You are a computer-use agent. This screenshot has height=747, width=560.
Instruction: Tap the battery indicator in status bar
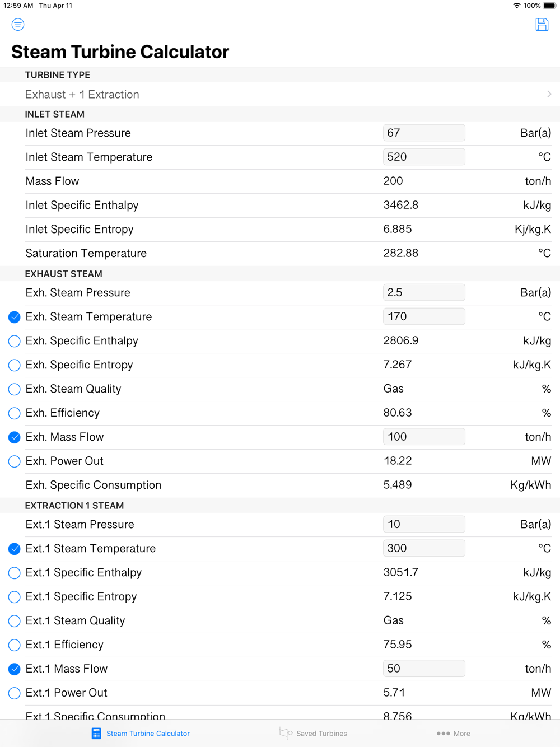(549, 6)
